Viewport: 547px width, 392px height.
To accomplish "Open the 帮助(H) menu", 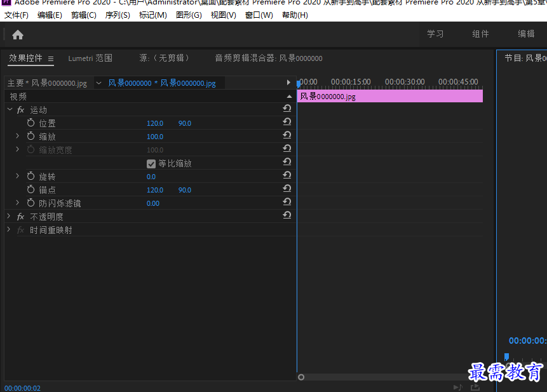I will pos(295,15).
